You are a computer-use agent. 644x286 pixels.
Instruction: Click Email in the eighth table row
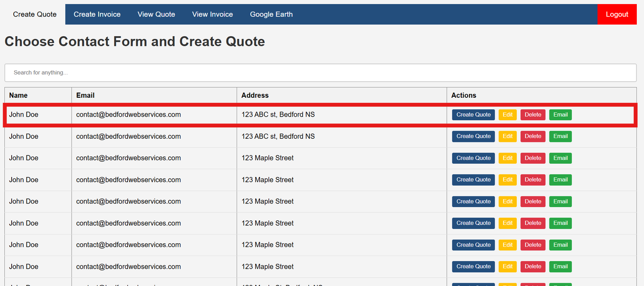click(x=560, y=267)
